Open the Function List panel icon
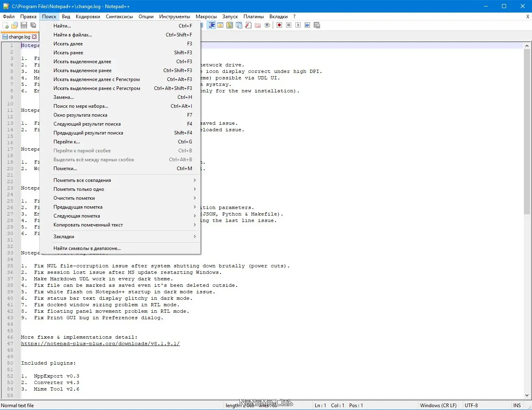Screen dimensions: 532x410 pyautogui.click(x=248, y=25)
